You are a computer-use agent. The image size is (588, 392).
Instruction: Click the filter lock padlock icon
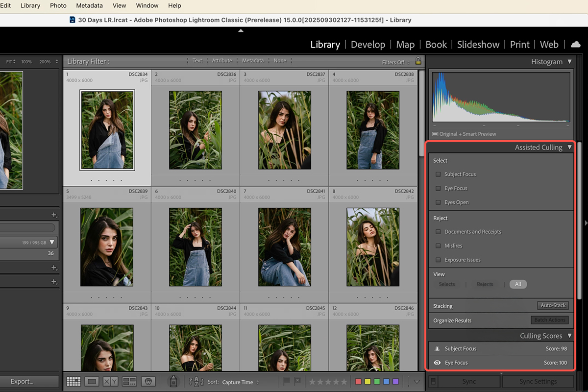coord(418,61)
